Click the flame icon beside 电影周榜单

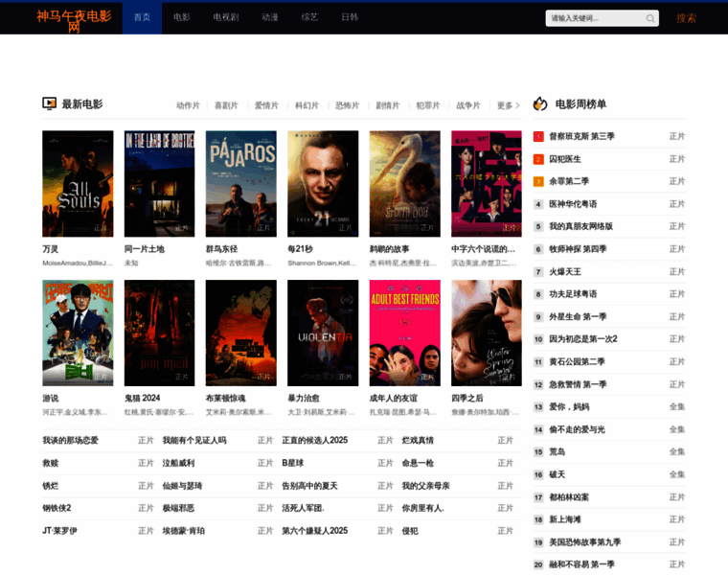point(540,103)
